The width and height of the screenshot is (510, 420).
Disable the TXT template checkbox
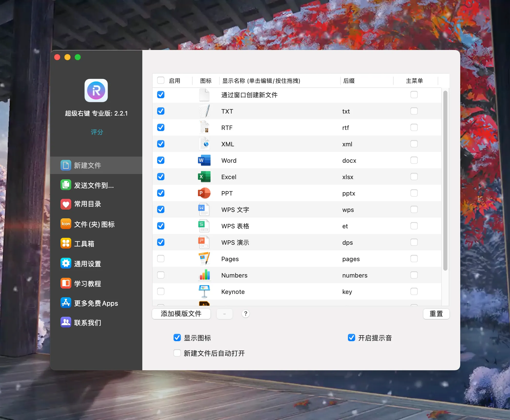coord(161,111)
